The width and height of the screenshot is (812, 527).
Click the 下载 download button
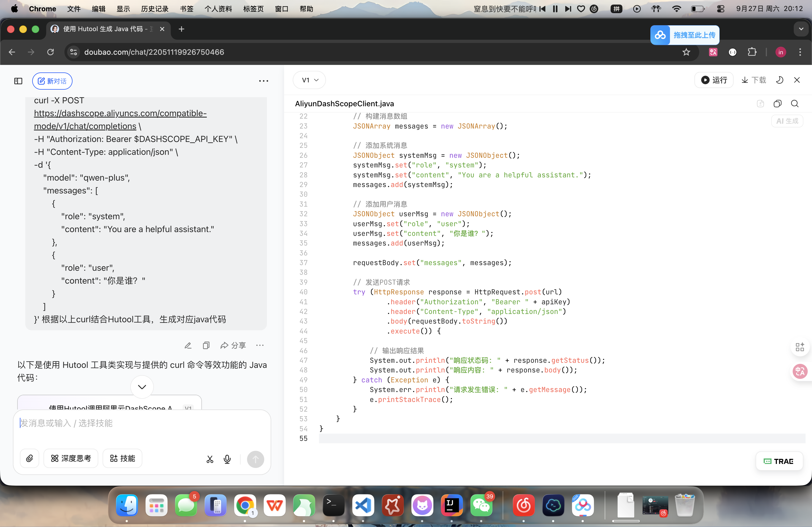[x=754, y=80]
